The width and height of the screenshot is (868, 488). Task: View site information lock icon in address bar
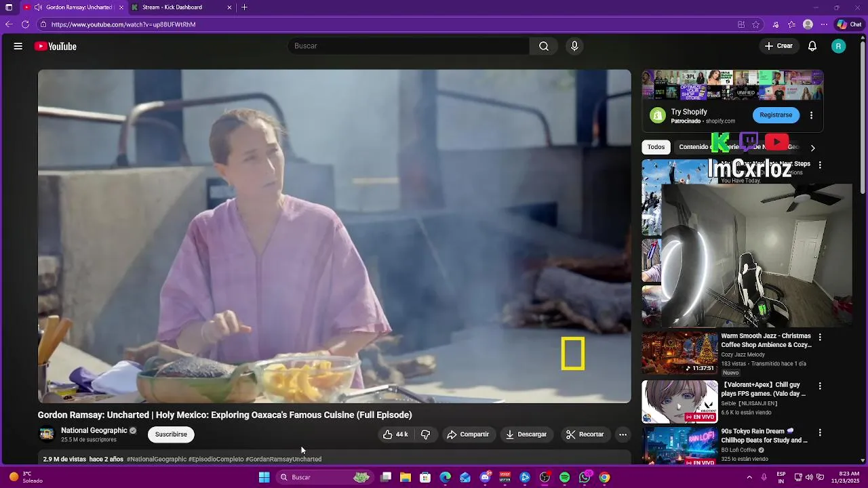coord(43,24)
